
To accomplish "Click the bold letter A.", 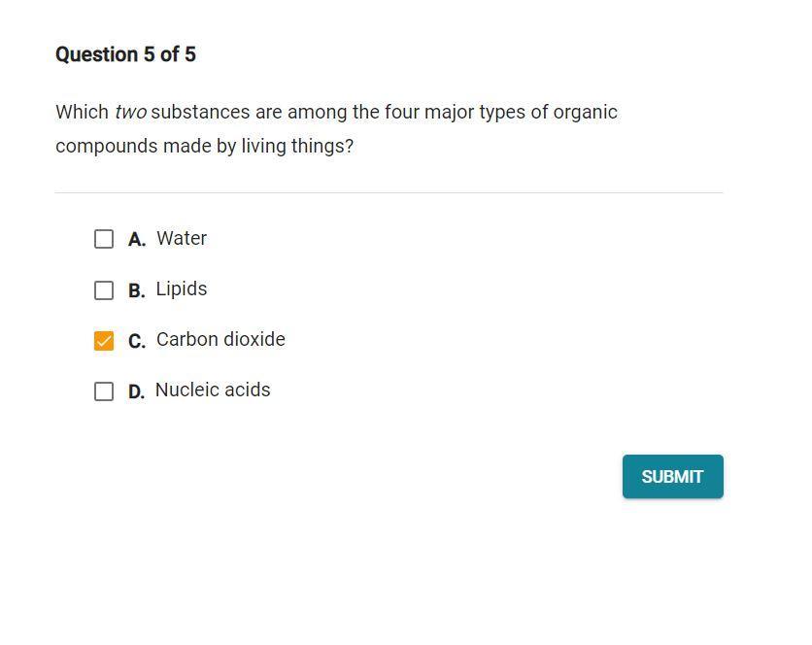I will (x=137, y=240).
